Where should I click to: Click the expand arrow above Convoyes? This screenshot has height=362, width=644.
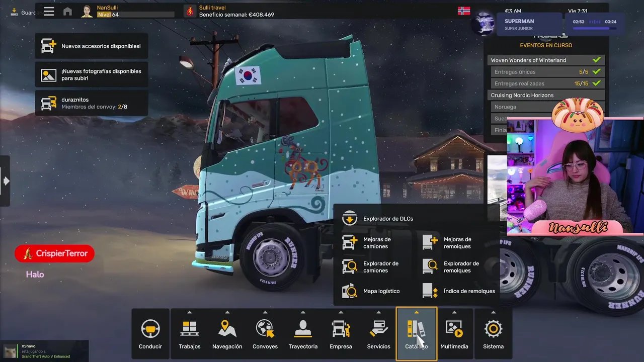click(x=265, y=312)
